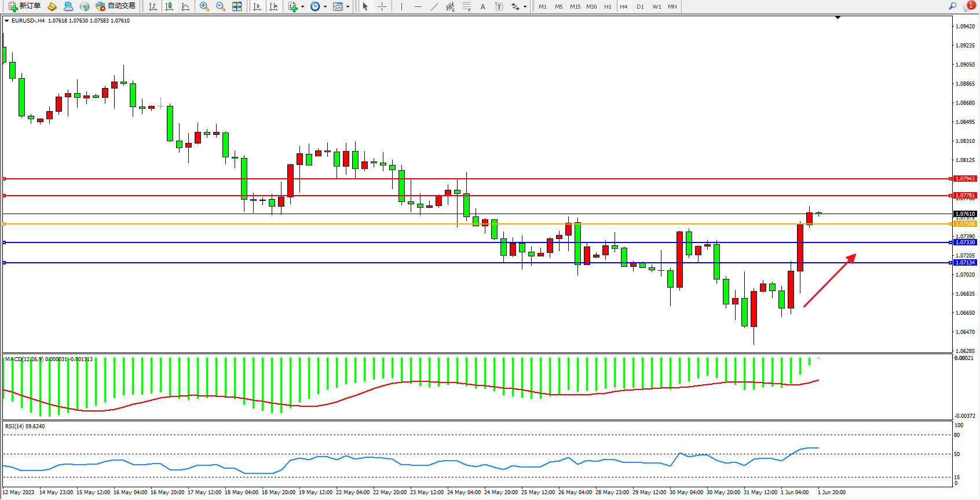
Task: Toggle AutoTrading (自动交易) button
Action: coord(115,6)
